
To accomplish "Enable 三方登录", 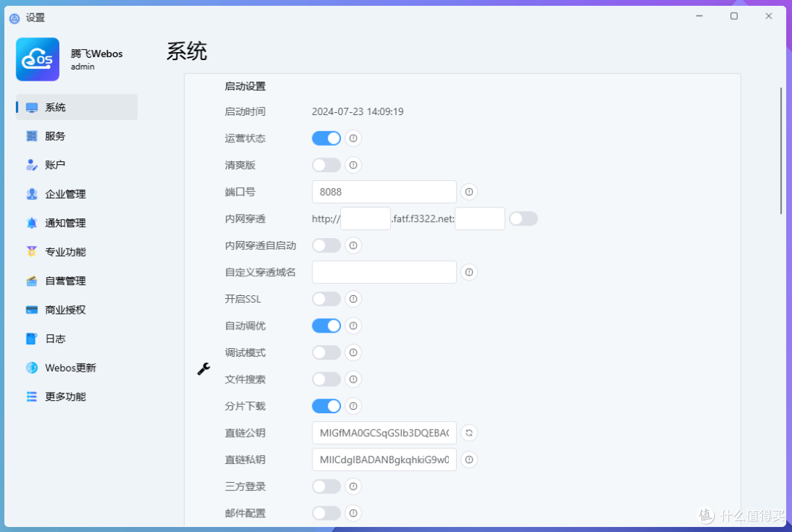I will pyautogui.click(x=326, y=486).
